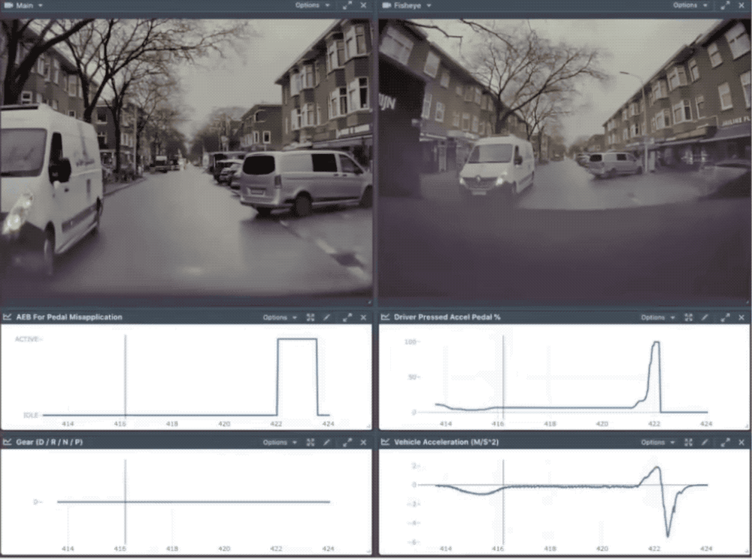
Task: Click the AEB plot at the 422 time mark
Action: click(277, 376)
